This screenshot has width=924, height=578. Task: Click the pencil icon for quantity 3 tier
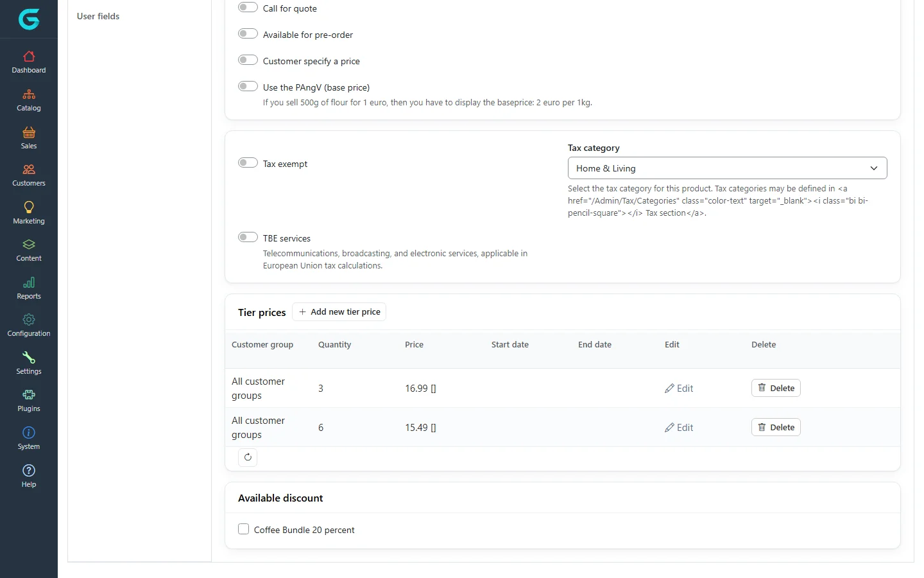click(x=669, y=389)
